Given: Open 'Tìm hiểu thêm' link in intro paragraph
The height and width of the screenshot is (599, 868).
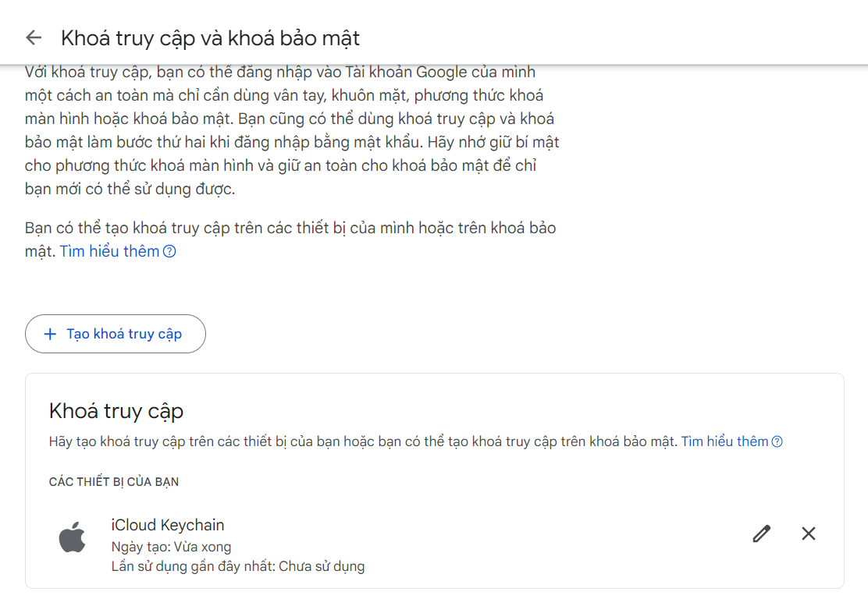Looking at the screenshot, I should click(109, 251).
